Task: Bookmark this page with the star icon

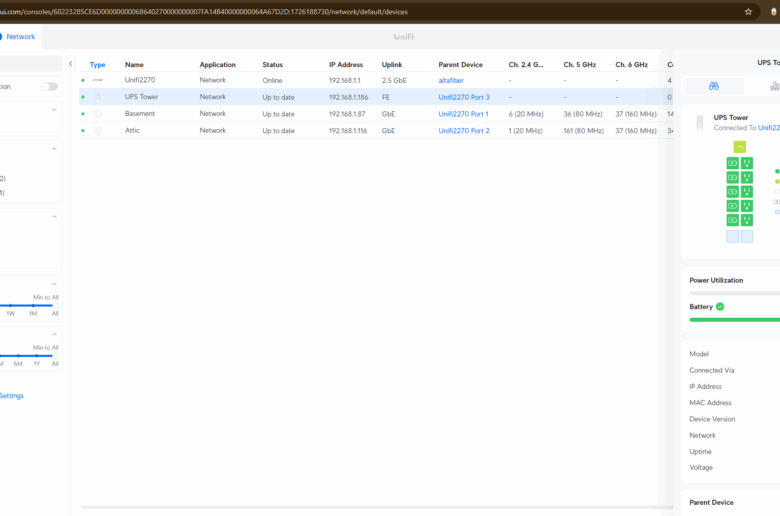Action: coord(748,11)
